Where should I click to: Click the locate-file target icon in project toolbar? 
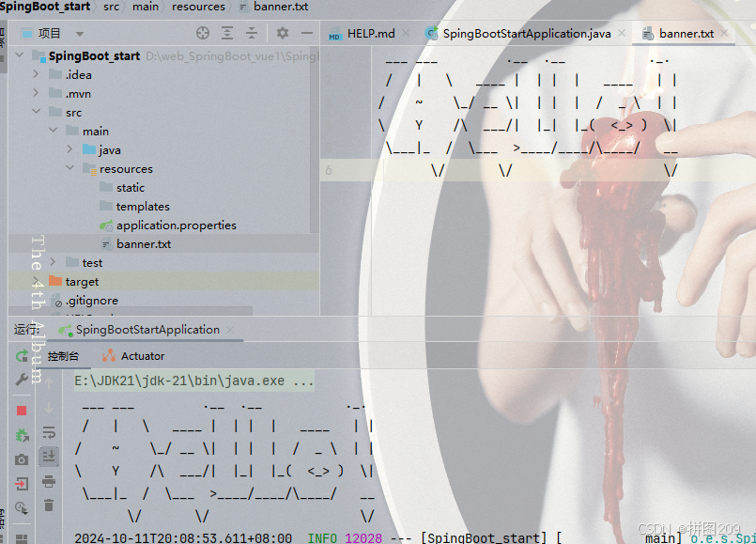pos(203,33)
